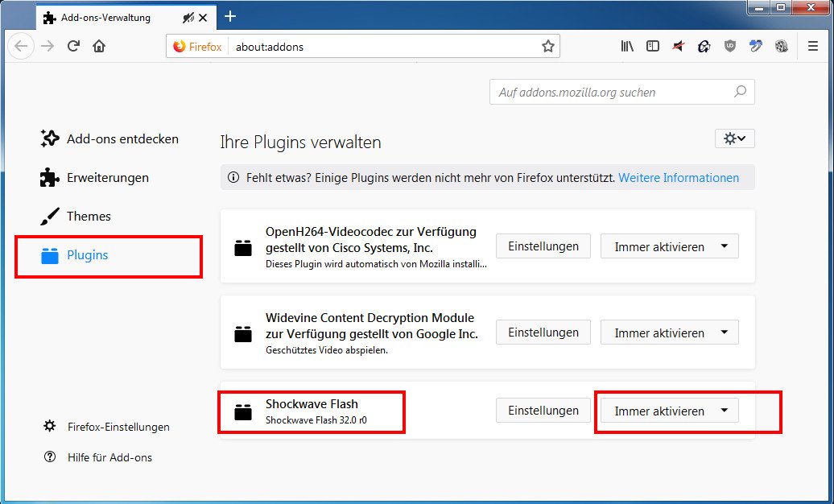Click the muted tab speaker icon
Viewport: 834px width, 504px height.
[x=188, y=18]
